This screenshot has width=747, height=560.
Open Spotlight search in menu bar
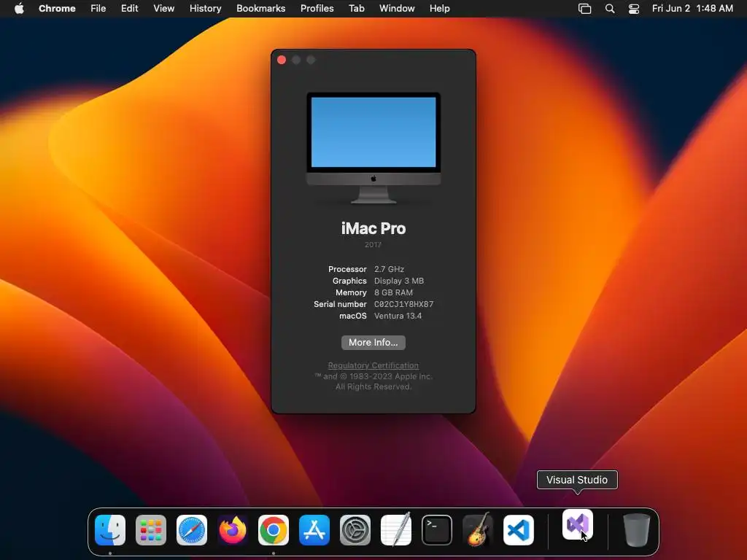click(x=610, y=9)
